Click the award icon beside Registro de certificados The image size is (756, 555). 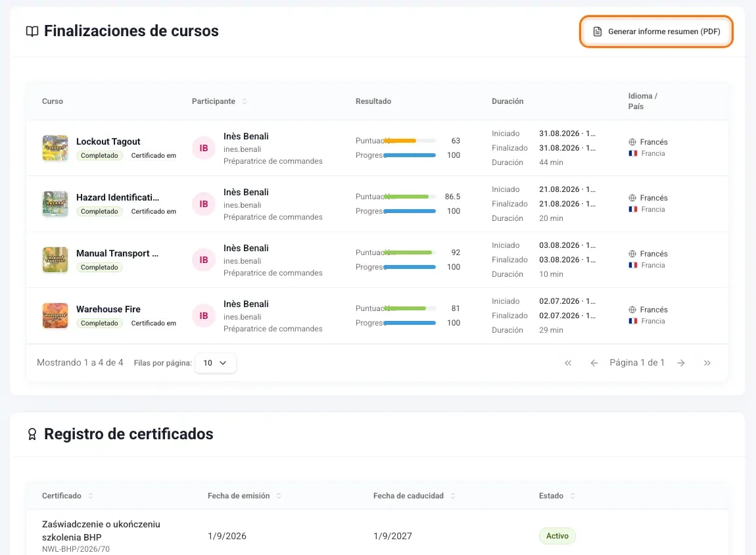[x=32, y=434]
